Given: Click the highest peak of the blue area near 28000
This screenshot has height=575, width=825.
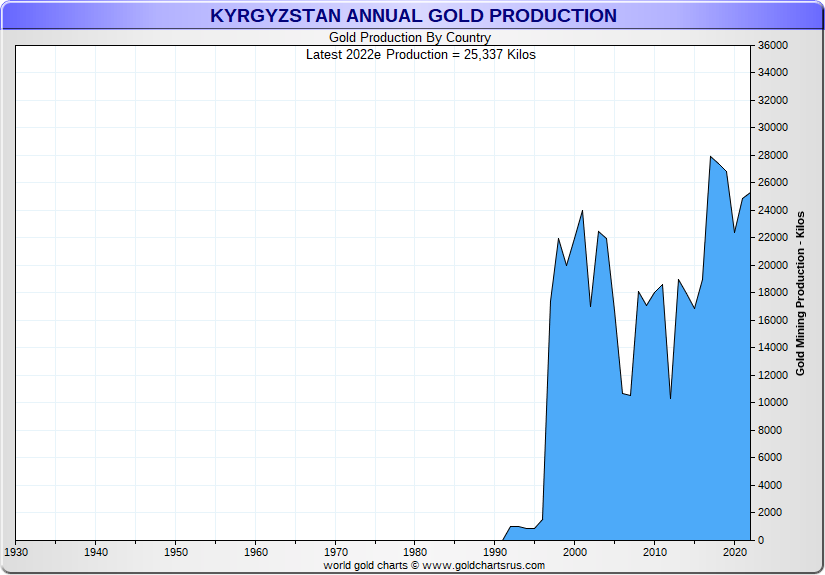Looking at the screenshot, I should 711,157.
